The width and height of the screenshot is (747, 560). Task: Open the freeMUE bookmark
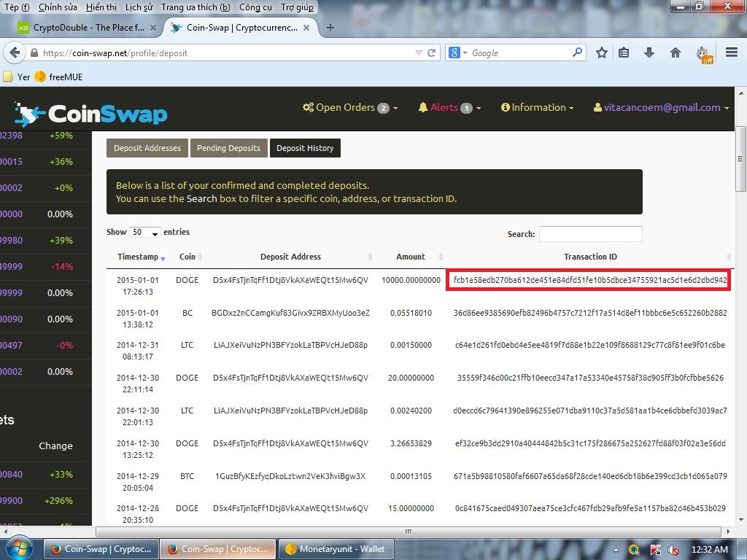coord(58,77)
